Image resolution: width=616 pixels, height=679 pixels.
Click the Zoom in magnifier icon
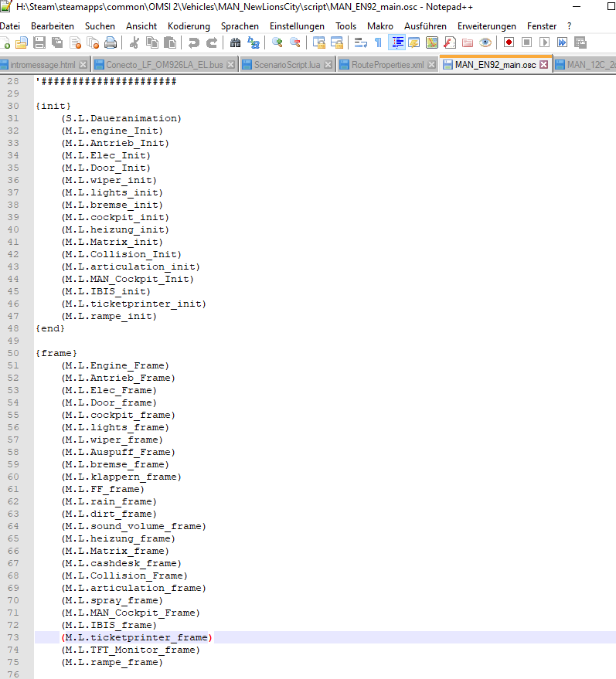(277, 42)
